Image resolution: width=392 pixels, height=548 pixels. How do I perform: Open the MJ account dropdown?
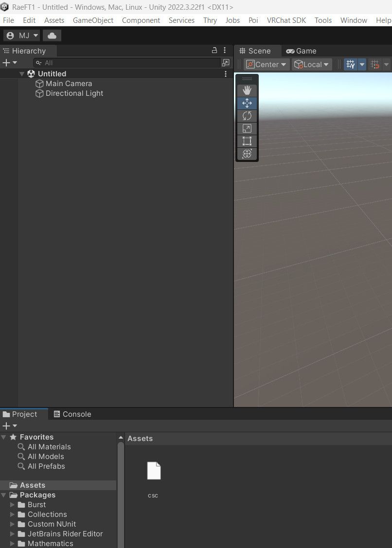tap(22, 35)
